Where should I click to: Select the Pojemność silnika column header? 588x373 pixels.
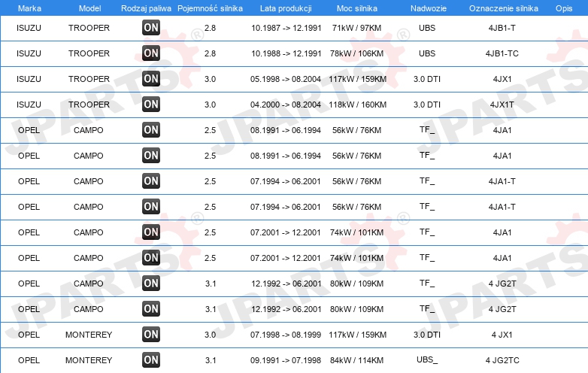tap(210, 8)
